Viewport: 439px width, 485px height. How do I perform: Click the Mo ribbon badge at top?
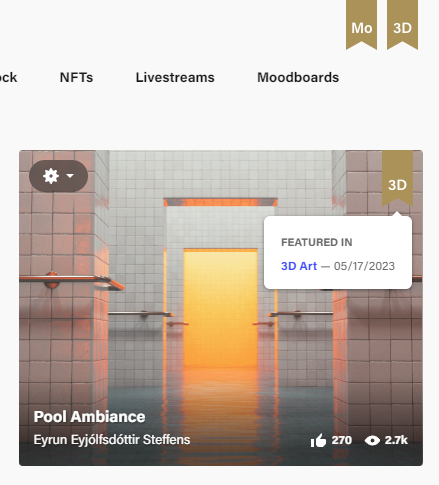361,24
